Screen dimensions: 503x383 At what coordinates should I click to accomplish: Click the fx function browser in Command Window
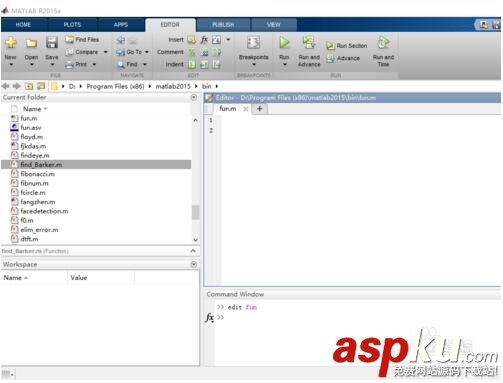coord(209,318)
